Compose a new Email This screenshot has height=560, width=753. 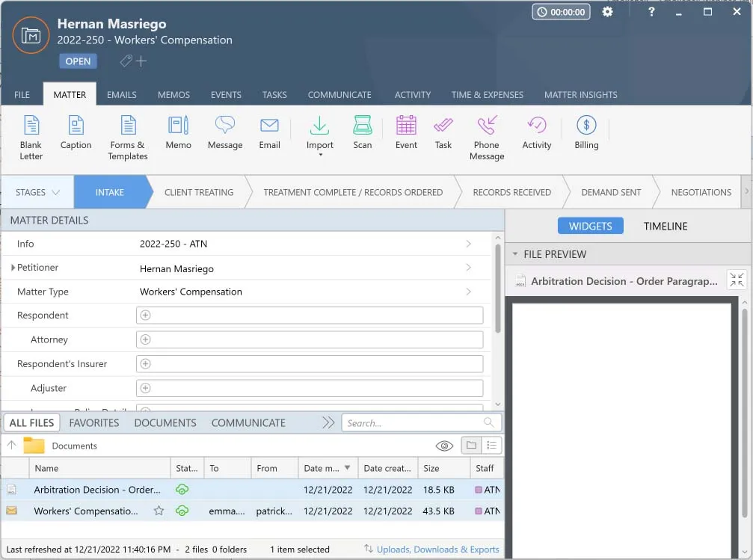pyautogui.click(x=269, y=132)
